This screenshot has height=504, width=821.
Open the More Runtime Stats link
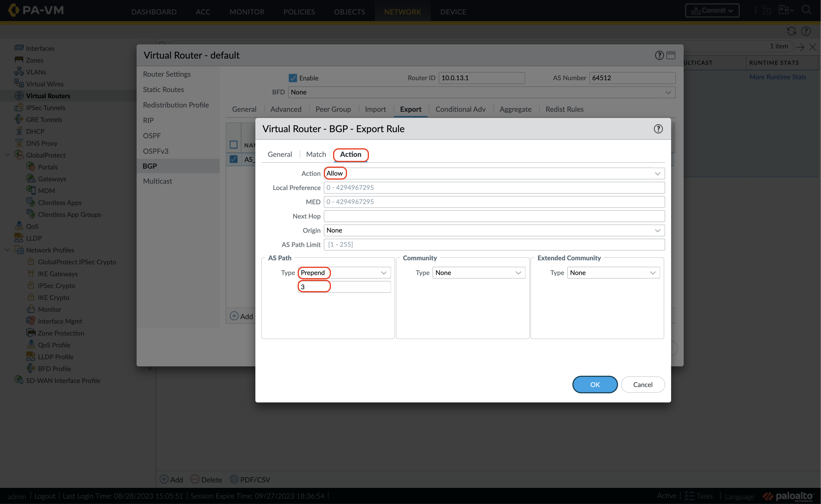777,77
